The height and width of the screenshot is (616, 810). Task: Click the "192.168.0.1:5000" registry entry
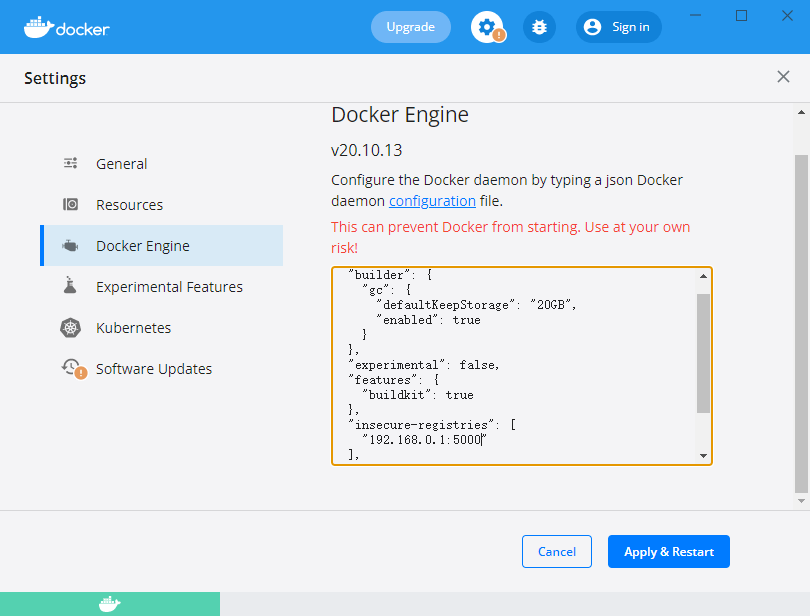pyautogui.click(x=424, y=440)
